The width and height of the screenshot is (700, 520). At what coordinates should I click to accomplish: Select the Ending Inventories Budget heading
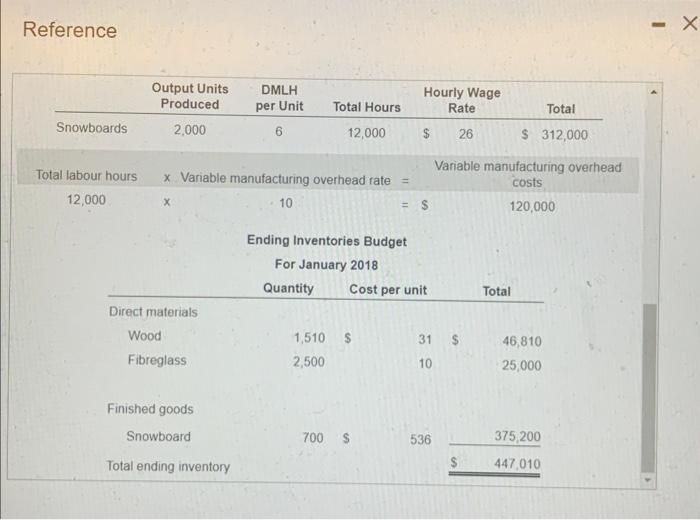[326, 241]
